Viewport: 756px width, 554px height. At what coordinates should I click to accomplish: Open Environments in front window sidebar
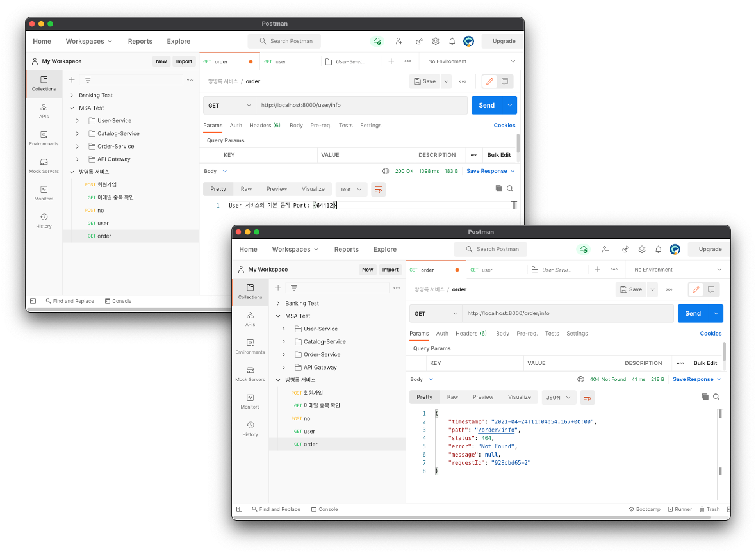[x=250, y=346]
